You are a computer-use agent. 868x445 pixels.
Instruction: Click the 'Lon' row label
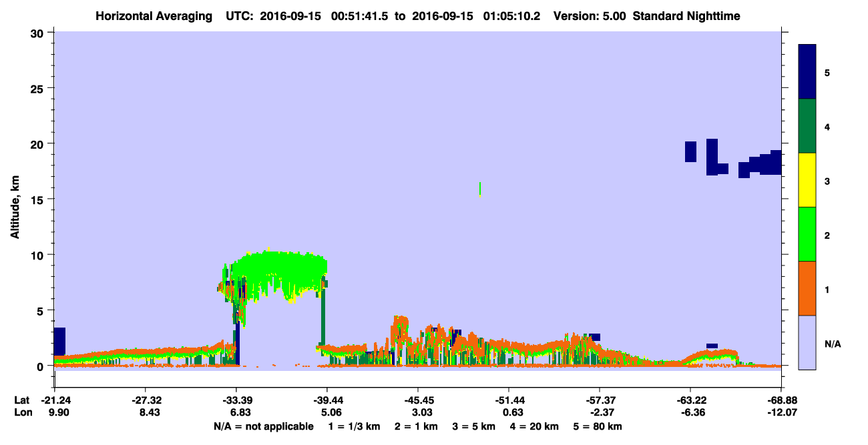tap(22, 412)
